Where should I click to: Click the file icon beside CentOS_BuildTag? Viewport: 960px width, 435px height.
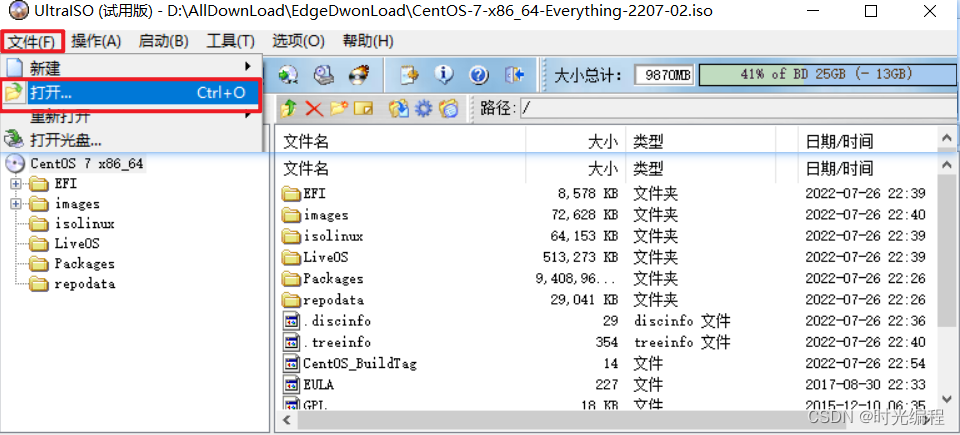pyautogui.click(x=292, y=363)
